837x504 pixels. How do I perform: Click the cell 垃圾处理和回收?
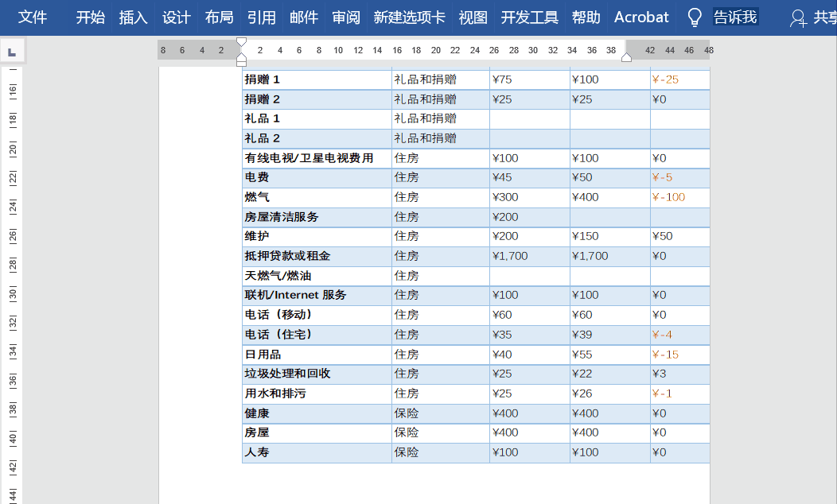coord(317,374)
